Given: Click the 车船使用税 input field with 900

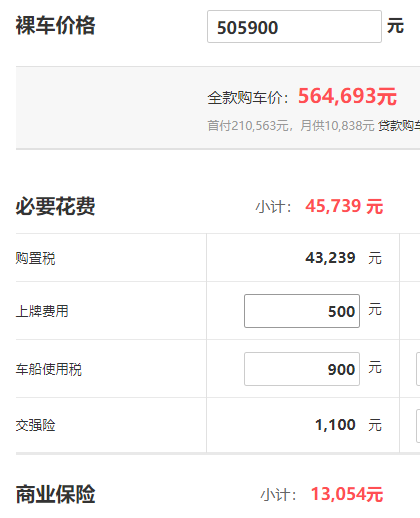Looking at the screenshot, I should point(302,369).
